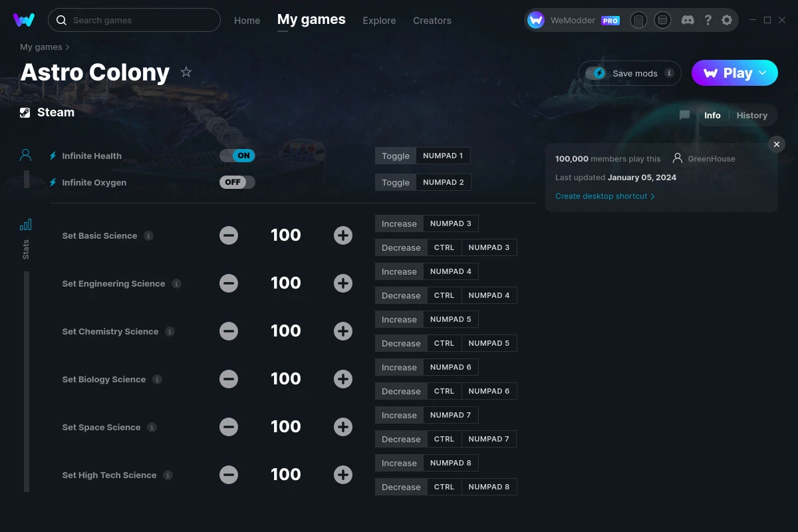Click the Steam platform label
The height and width of the screenshot is (532, 798).
pos(47,112)
